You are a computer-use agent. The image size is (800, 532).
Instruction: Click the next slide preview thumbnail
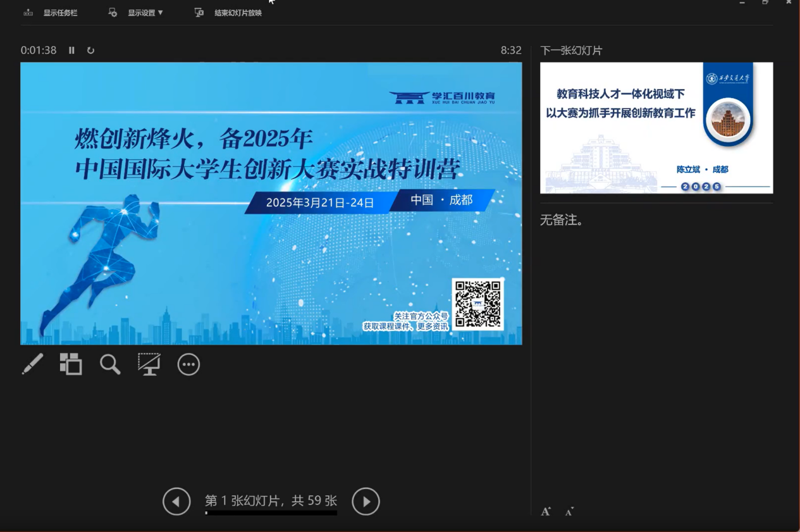click(x=656, y=128)
